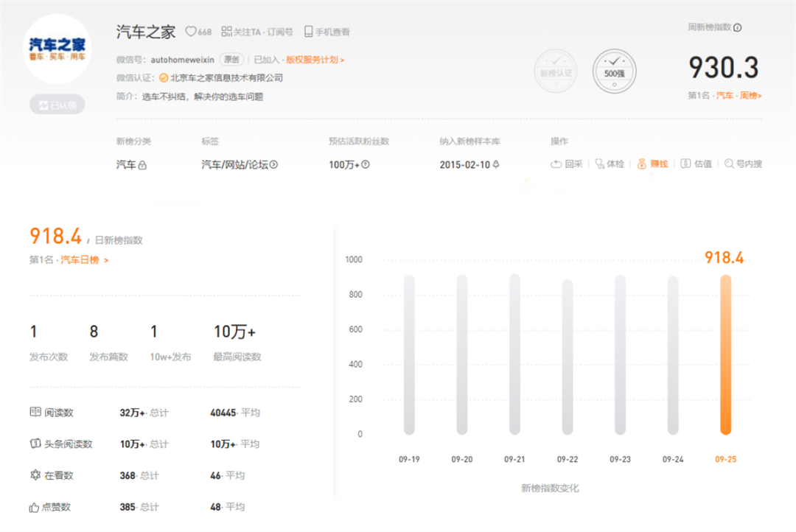This screenshot has width=796, height=532.
Task: Click the 已认领 claimed badge
Action: pyautogui.click(x=57, y=105)
